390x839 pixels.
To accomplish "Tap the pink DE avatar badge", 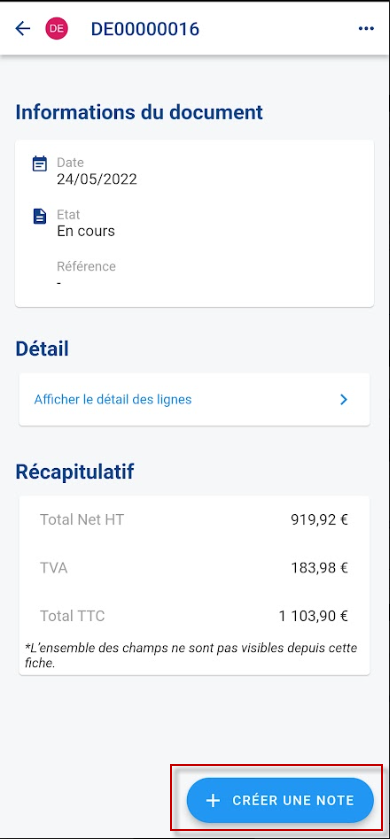I will (57, 28).
